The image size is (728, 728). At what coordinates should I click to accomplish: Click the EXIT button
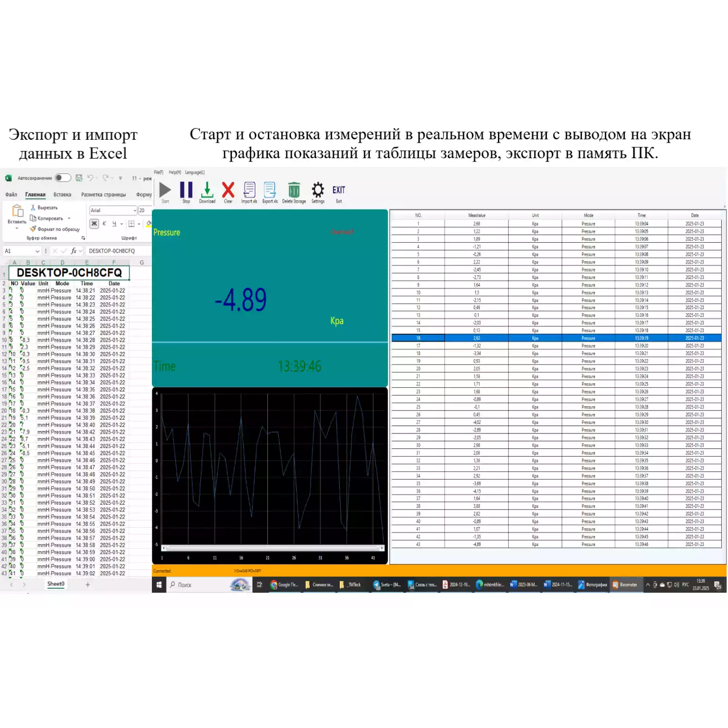[339, 191]
